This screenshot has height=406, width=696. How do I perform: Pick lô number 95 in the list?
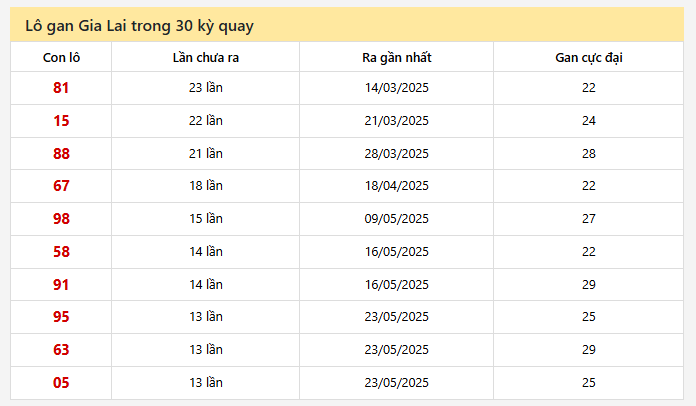pos(61,317)
